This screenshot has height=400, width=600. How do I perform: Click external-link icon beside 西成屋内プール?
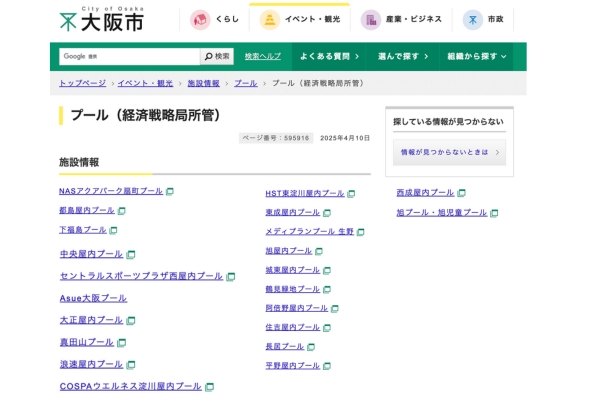tap(461, 193)
